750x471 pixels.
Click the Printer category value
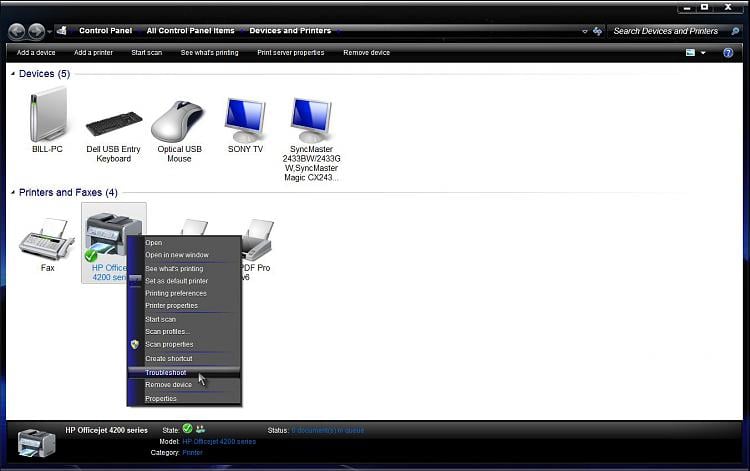pyautogui.click(x=192, y=452)
